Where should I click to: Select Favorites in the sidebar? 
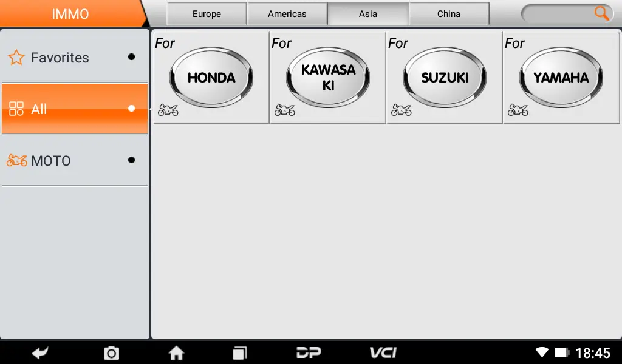(75, 57)
